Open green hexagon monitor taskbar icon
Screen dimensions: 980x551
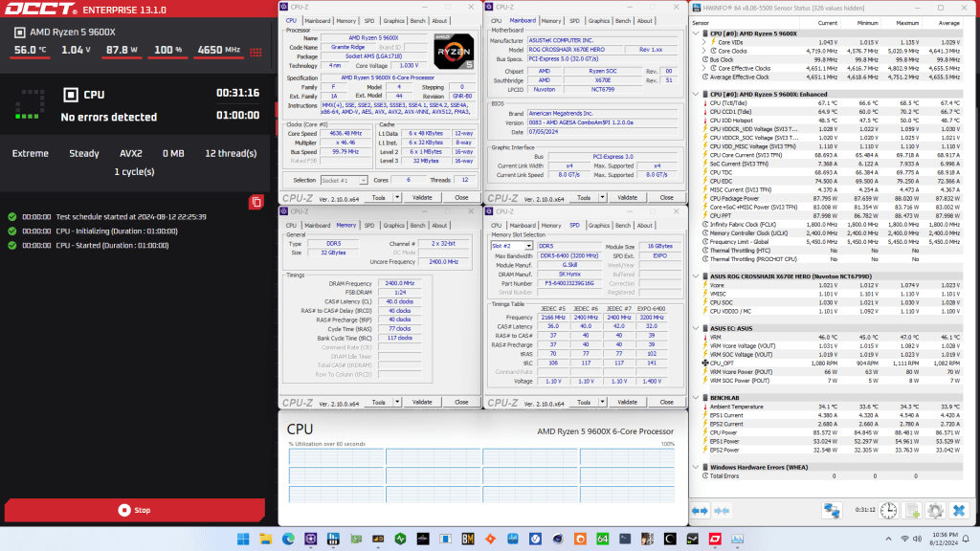click(x=401, y=539)
